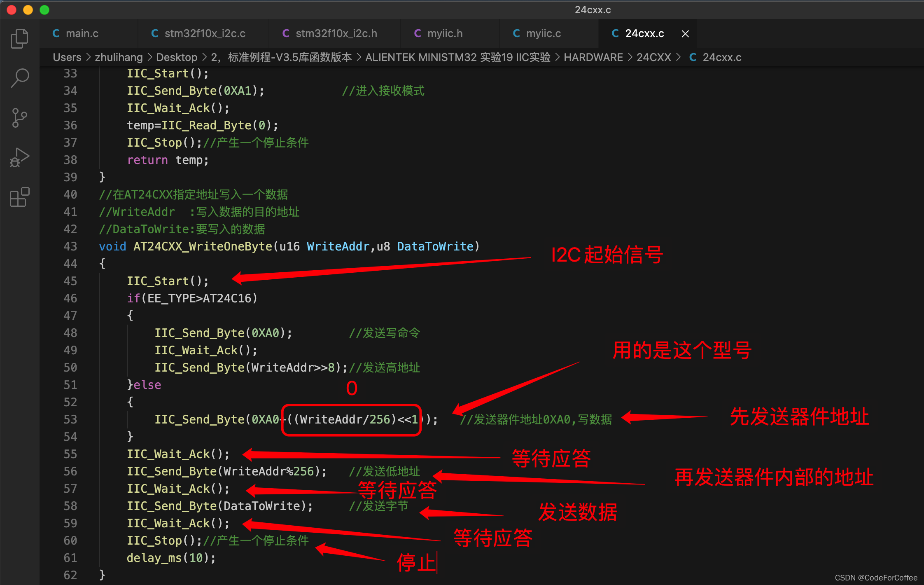Screen dimensions: 924x585
Task: Open the zhulihang breadcrumb segment
Action: tap(119, 57)
